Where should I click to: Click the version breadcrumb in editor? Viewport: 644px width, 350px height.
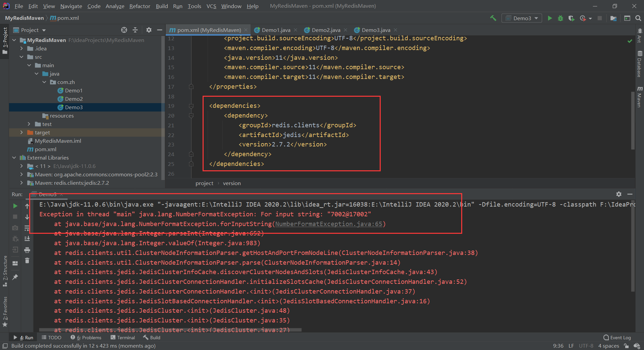232,183
